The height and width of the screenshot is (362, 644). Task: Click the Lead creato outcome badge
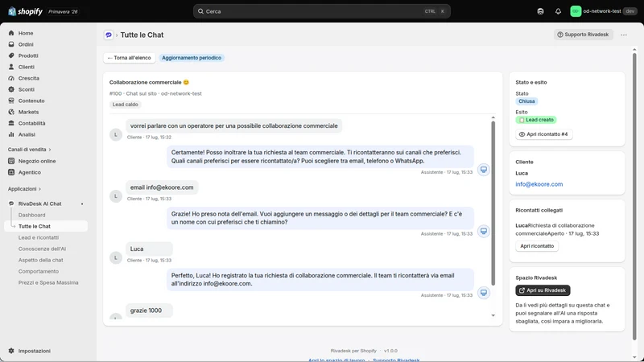pyautogui.click(x=536, y=120)
